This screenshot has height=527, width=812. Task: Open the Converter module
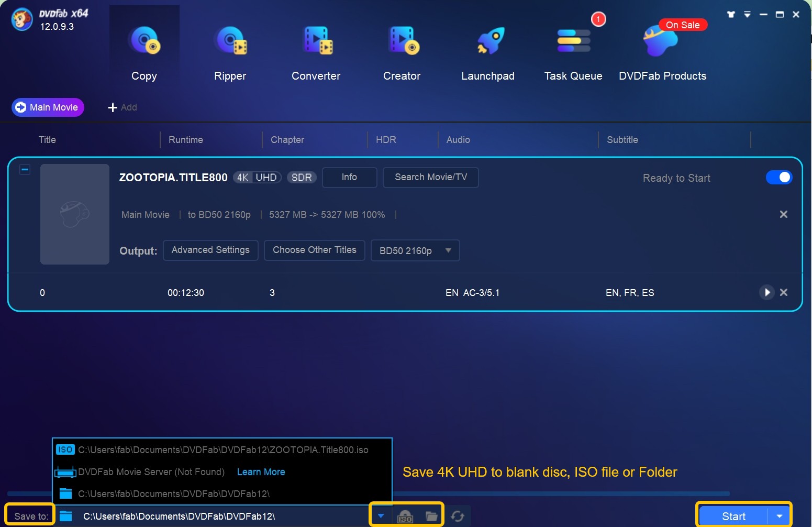[x=316, y=54]
